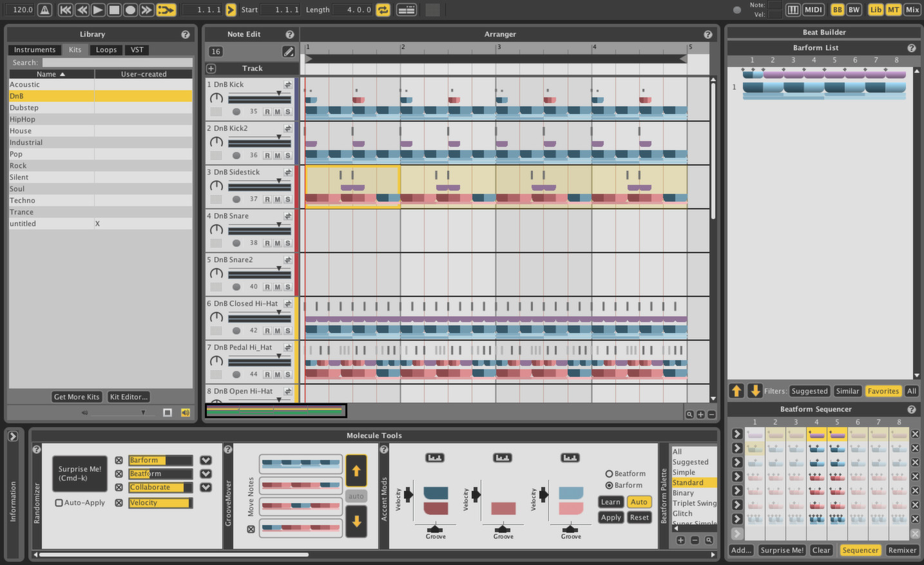924x565 pixels.
Task: Open the Mixer with the Mix icon
Action: (912, 10)
